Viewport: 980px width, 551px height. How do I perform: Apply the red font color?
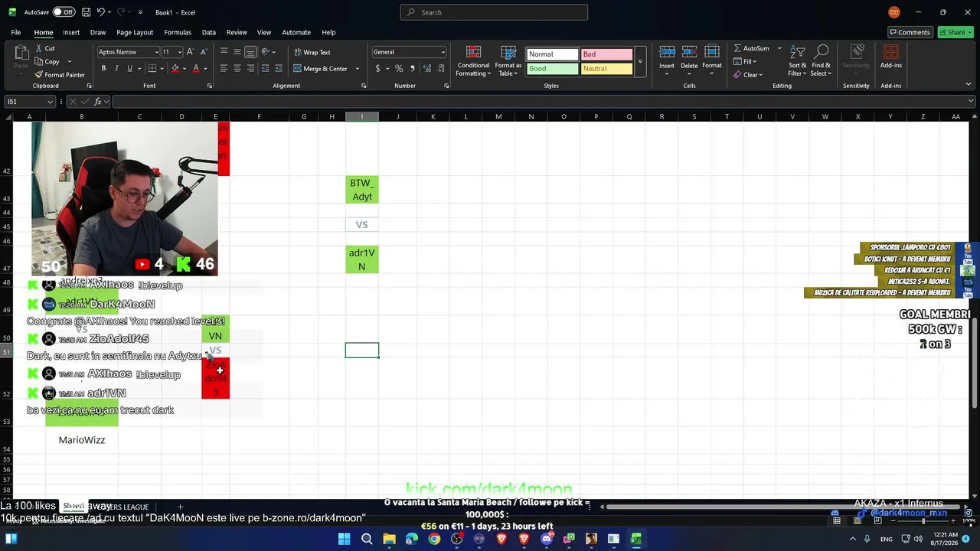[x=196, y=68]
